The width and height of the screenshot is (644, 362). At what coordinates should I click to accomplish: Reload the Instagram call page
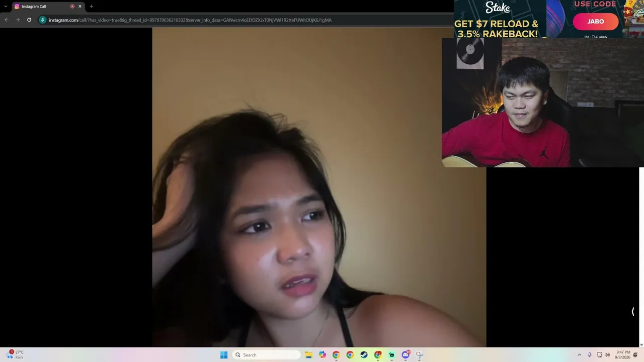(x=29, y=20)
